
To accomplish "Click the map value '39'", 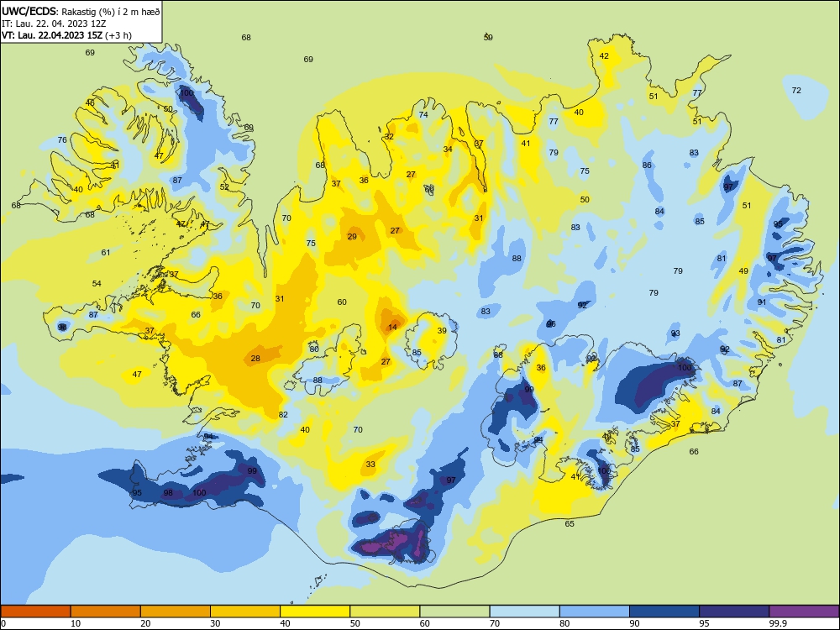I will point(442,330).
